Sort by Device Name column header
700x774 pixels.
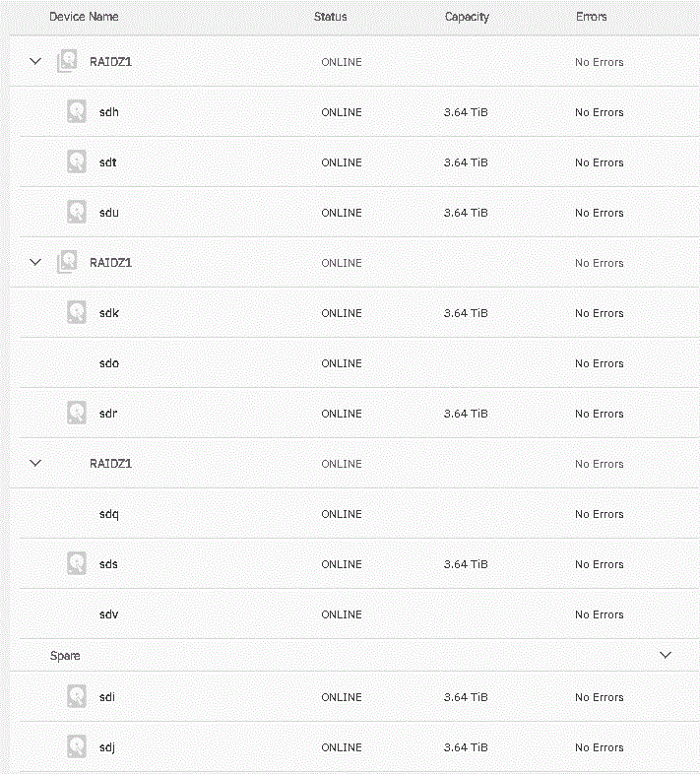pyautogui.click(x=84, y=17)
